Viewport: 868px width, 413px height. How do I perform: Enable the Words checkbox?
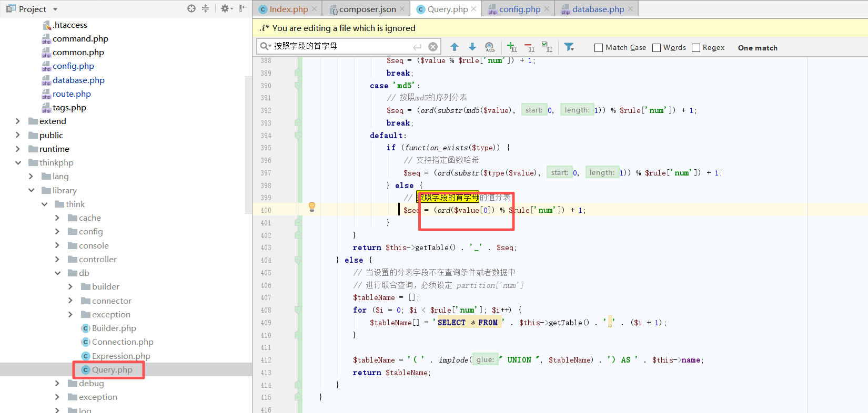[x=657, y=48]
